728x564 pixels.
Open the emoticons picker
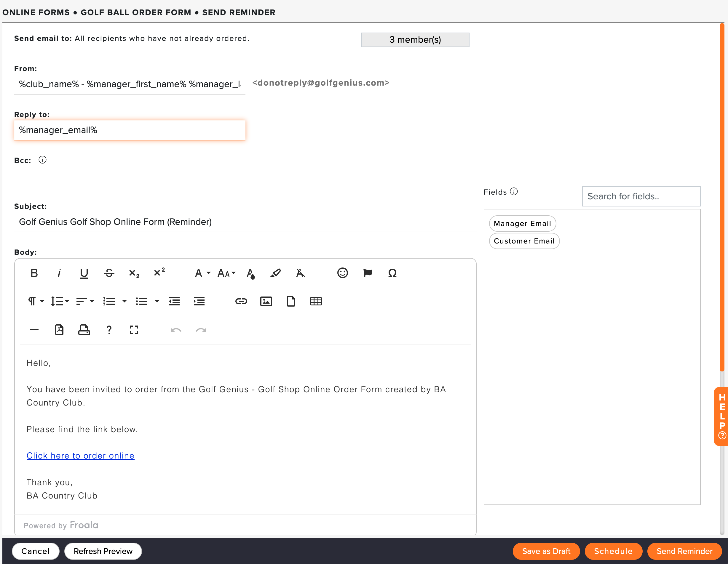coord(342,273)
